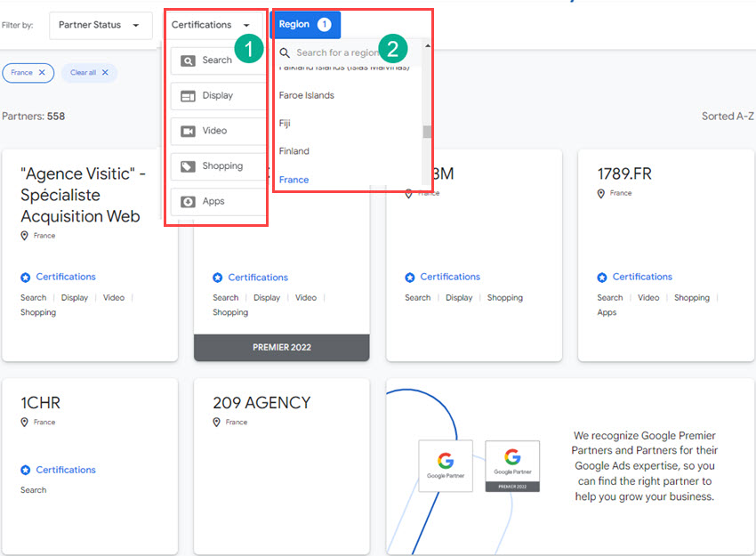
Task: Click Certifications badge icon on 1789.FR card
Action: tap(602, 278)
